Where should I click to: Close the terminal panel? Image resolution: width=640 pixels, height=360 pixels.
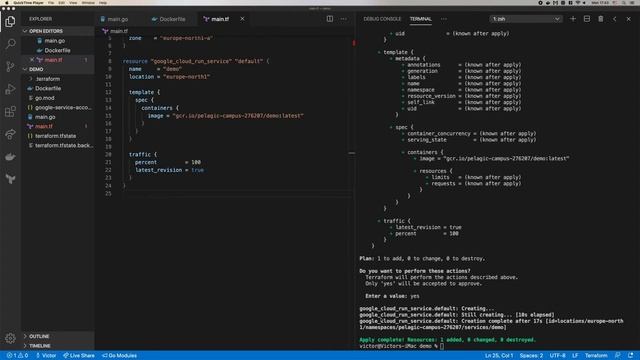[629, 19]
